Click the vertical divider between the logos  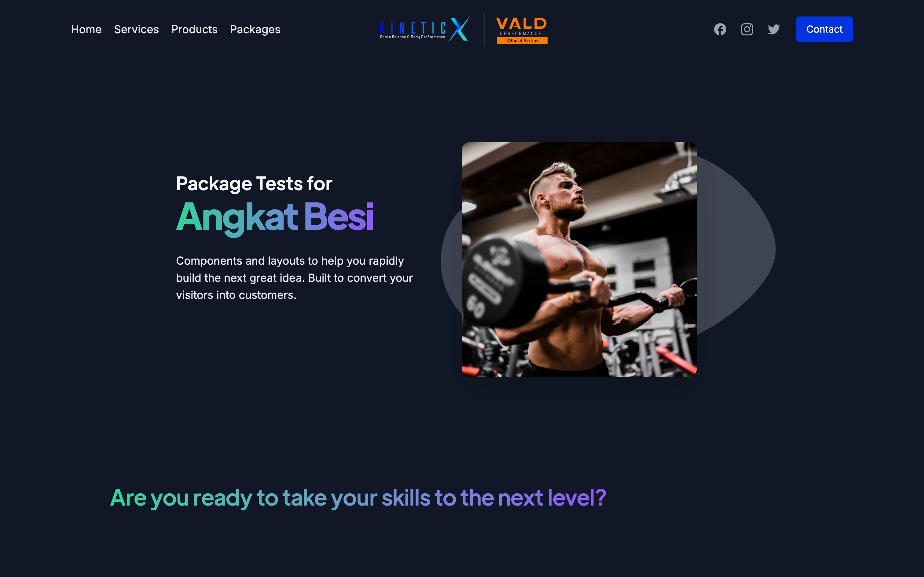485,29
